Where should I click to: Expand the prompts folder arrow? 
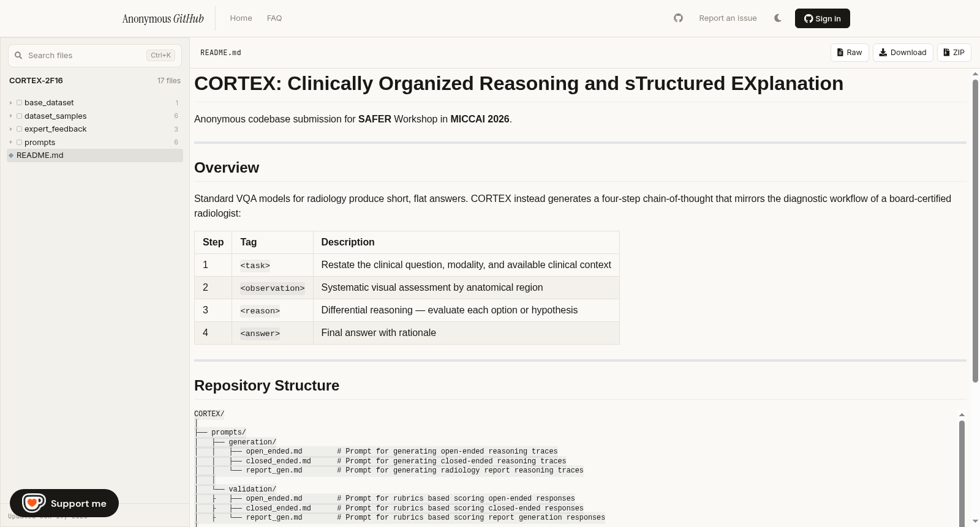pos(11,143)
